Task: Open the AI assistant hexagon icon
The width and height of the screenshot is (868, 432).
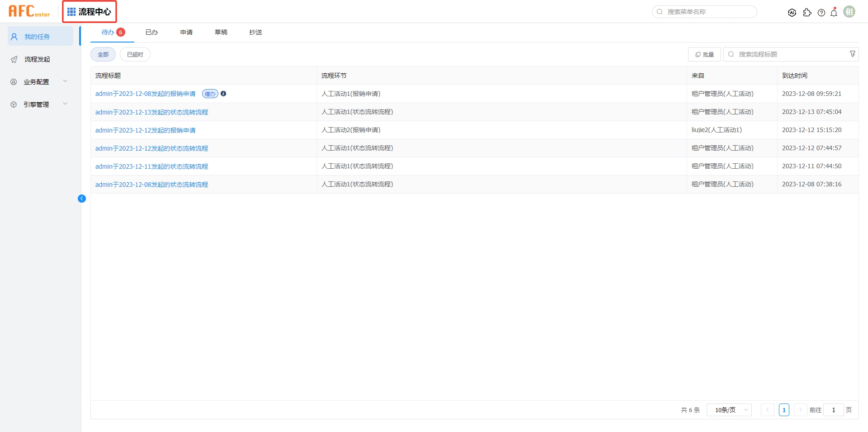Action: [792, 13]
